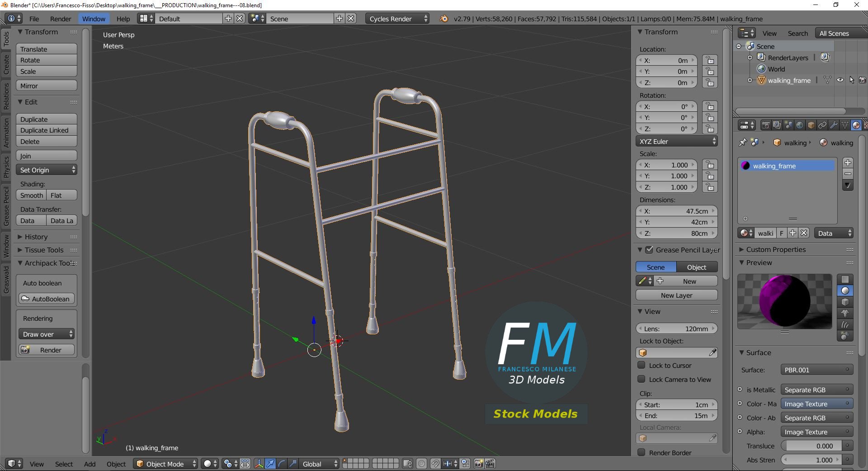The image size is (868, 471).
Task: Open the Global orientation dropdown
Action: 320,464
